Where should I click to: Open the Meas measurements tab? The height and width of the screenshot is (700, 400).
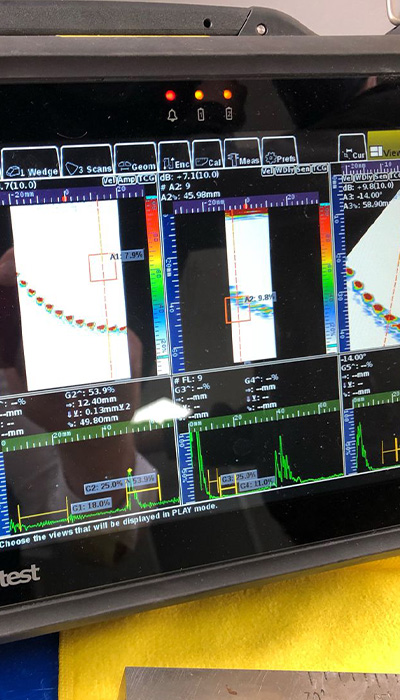tap(242, 153)
